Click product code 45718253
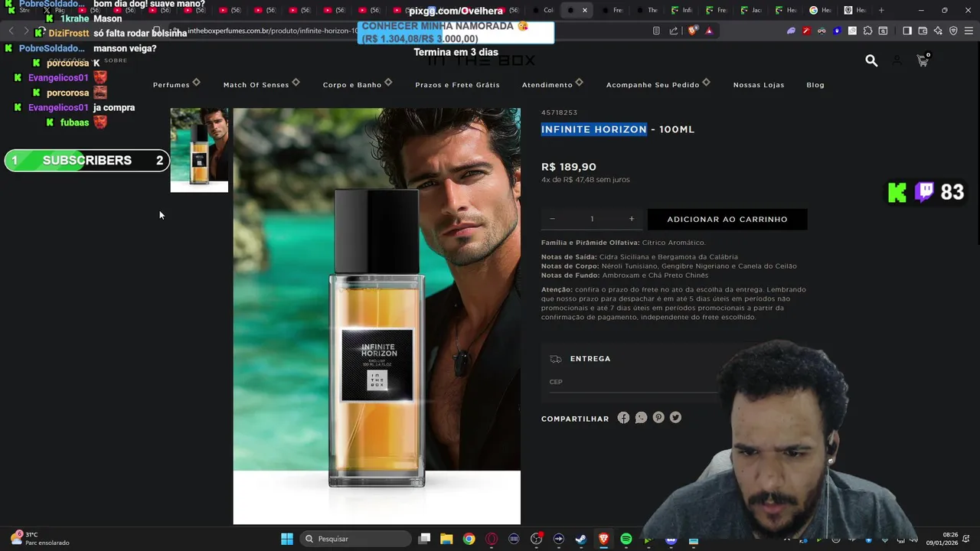 pos(559,112)
